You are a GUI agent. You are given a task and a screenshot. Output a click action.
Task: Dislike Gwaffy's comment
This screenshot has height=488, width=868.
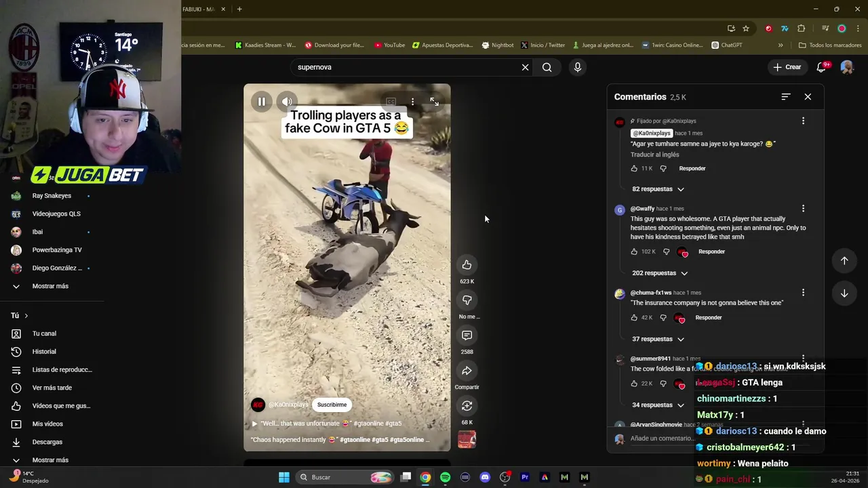tap(666, 251)
